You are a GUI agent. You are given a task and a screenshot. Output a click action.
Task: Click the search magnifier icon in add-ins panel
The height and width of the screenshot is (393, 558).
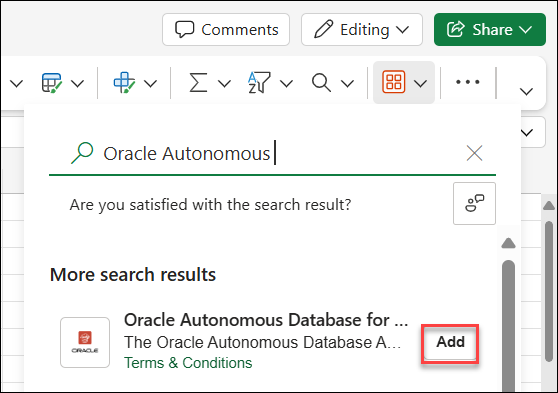click(x=82, y=153)
